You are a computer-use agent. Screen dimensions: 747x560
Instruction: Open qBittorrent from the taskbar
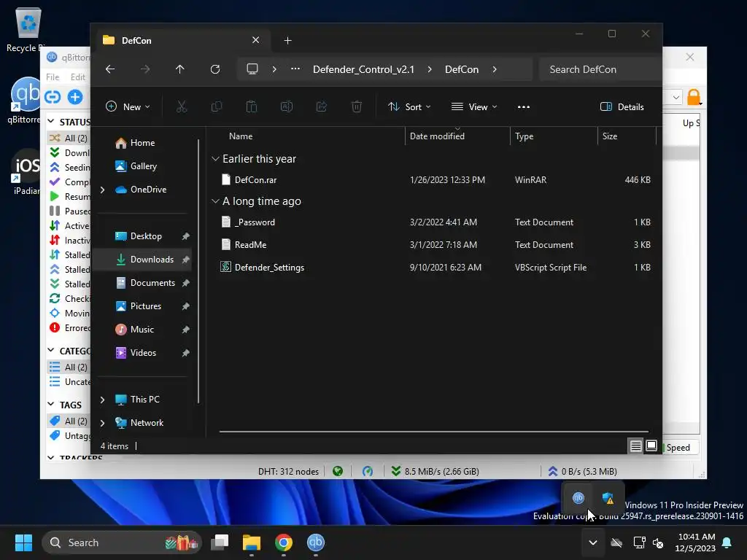point(315,542)
